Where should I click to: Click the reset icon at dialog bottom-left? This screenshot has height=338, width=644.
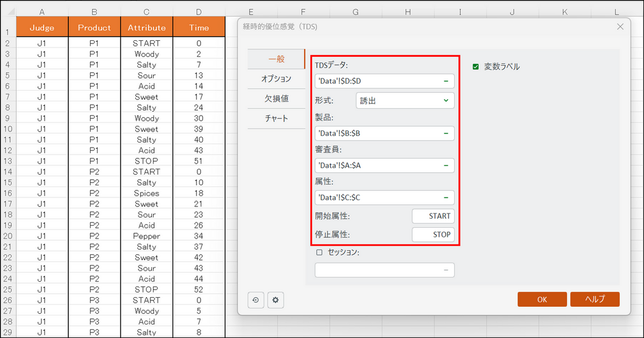[255, 300]
